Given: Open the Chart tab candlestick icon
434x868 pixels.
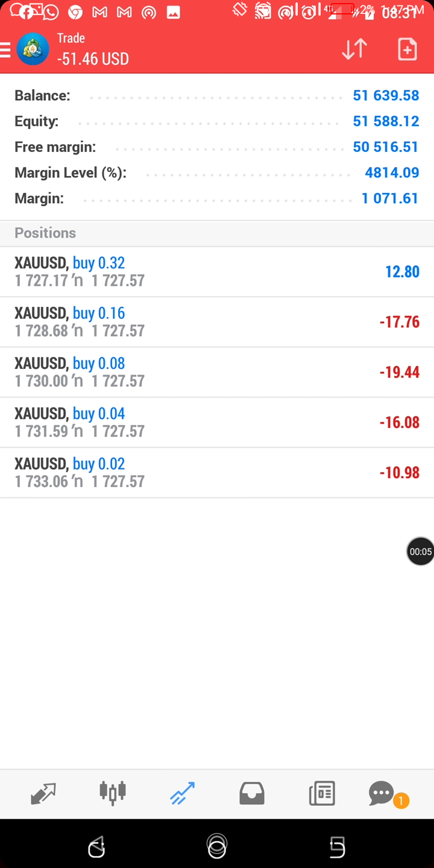Looking at the screenshot, I should tap(113, 793).
